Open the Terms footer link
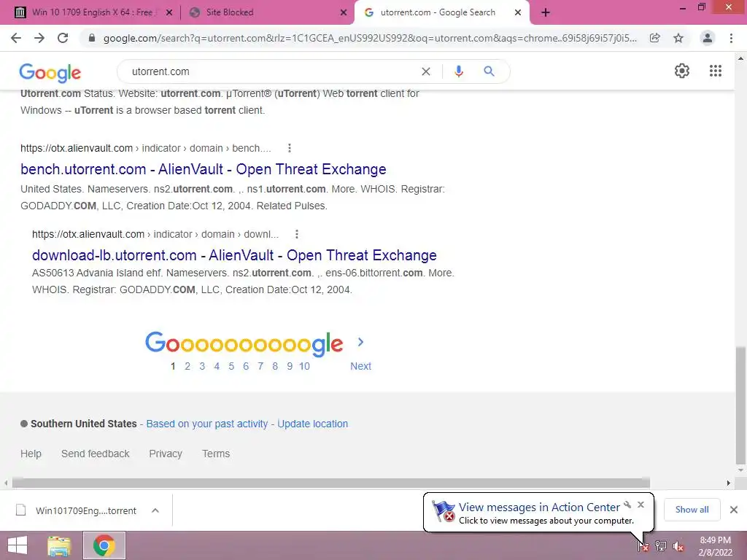Image resolution: width=747 pixels, height=560 pixels. pos(216,454)
